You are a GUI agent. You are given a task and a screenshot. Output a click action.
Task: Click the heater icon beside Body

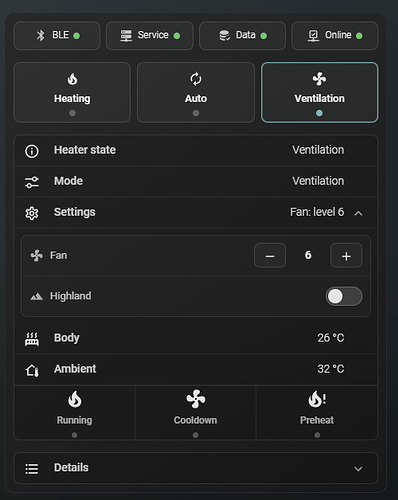(32, 339)
